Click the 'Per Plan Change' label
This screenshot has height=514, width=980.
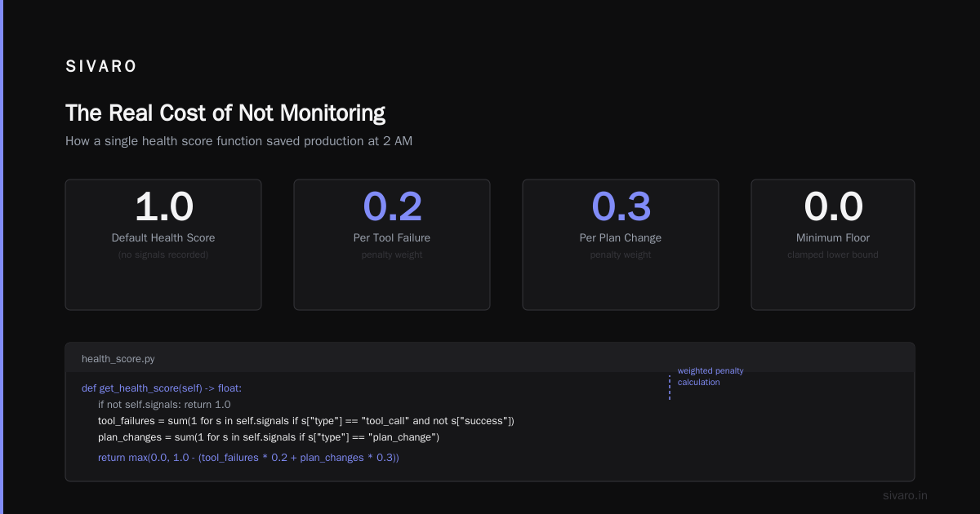621,238
